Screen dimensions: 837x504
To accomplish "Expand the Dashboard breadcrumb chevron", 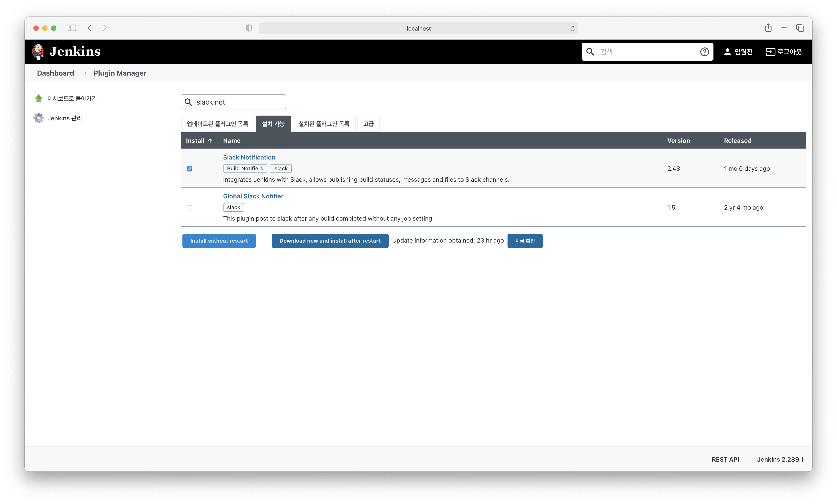I will point(85,73).
